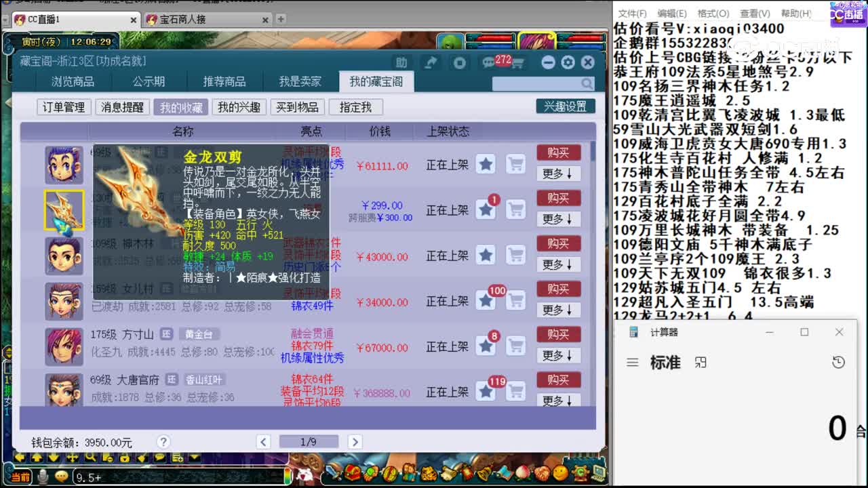Screen dimensions: 868x488
Task: Expand 更多 on ¥43000.00 row
Action: click(x=558, y=265)
